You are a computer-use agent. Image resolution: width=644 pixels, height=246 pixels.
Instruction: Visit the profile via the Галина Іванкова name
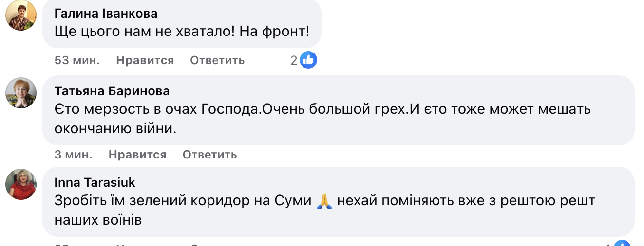106,13
